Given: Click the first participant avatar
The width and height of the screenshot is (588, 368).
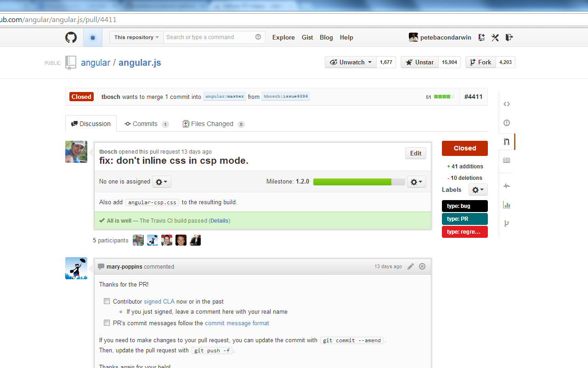Looking at the screenshot, I should click(x=138, y=240).
